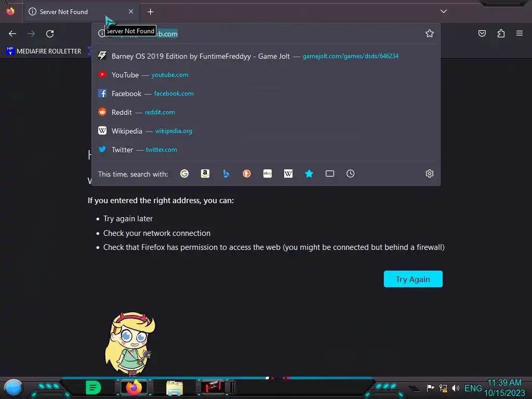This screenshot has height=399, width=532.
Task: Open the volume speaker tray icon
Action: point(456,388)
